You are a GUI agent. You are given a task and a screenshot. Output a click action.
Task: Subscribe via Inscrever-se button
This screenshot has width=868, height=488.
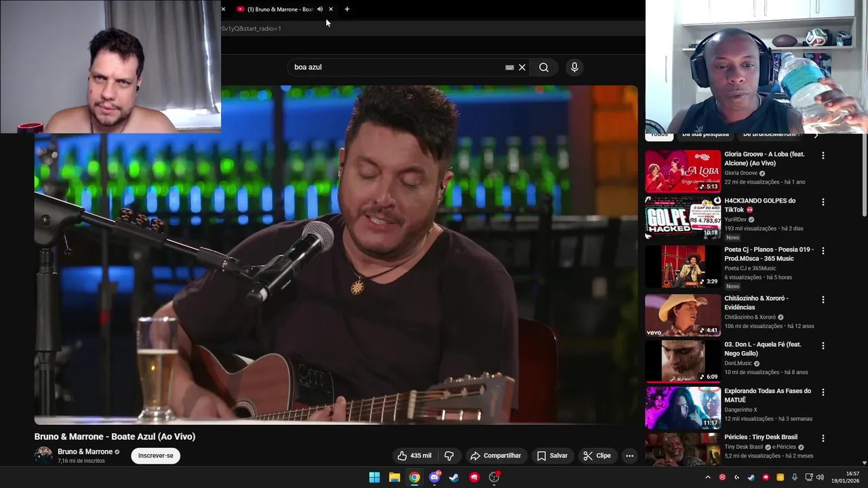click(156, 455)
